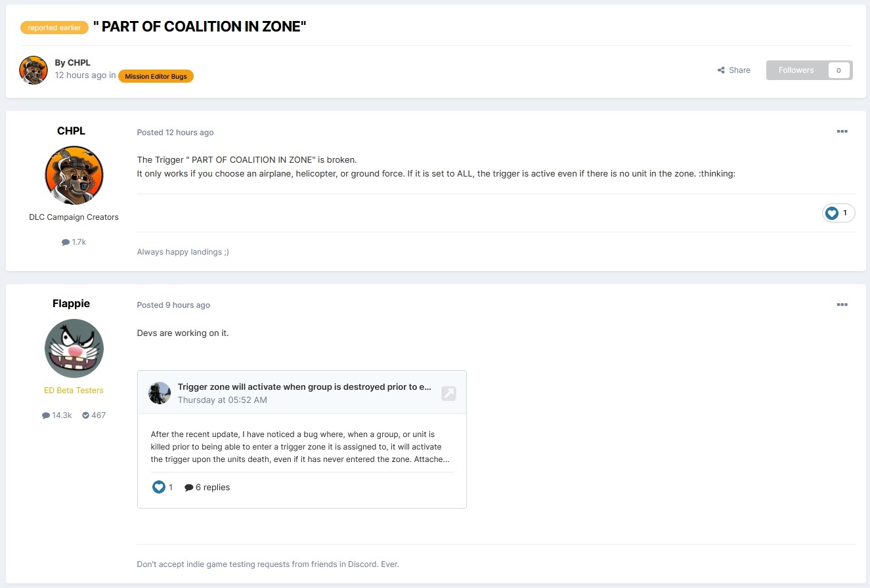Click the "reported earlier" status tag

(x=54, y=28)
